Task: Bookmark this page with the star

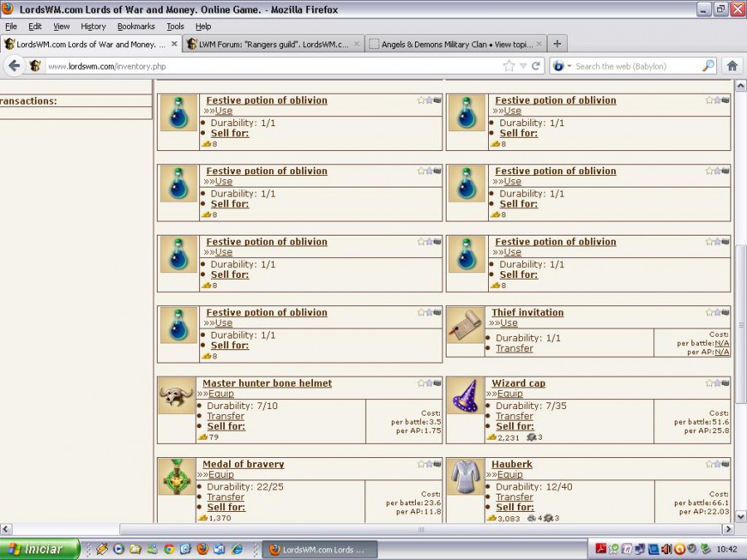Action: (x=509, y=66)
